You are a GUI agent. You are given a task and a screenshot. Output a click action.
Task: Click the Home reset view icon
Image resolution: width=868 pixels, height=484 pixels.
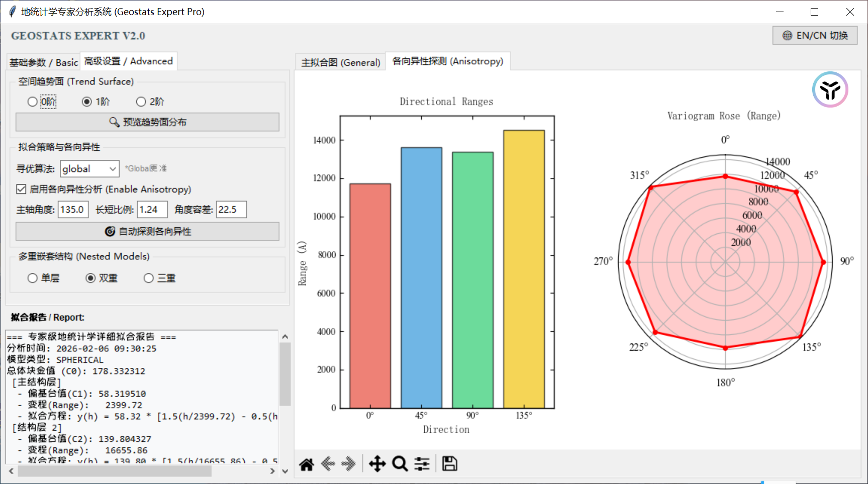coord(307,464)
